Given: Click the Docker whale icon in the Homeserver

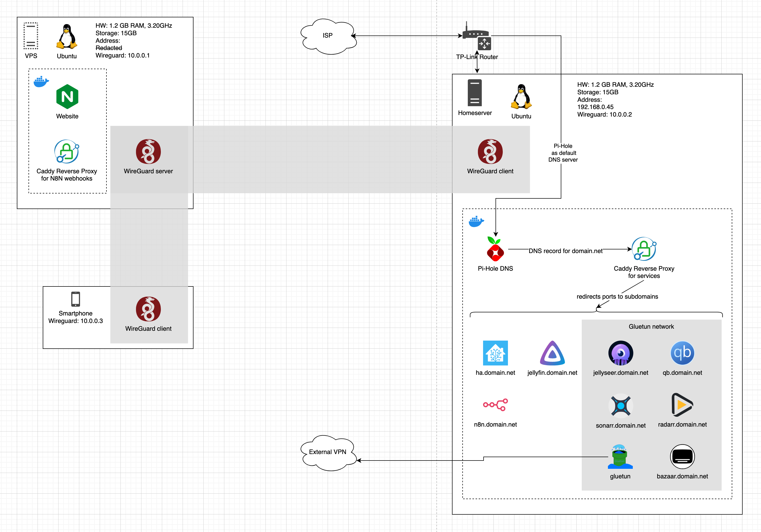Looking at the screenshot, I should pos(476,221).
